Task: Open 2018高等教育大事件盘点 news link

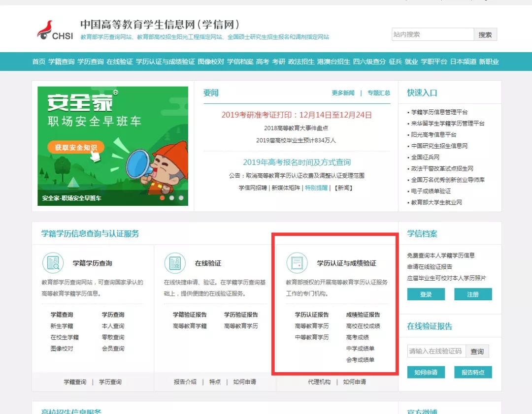Action: 296,128
